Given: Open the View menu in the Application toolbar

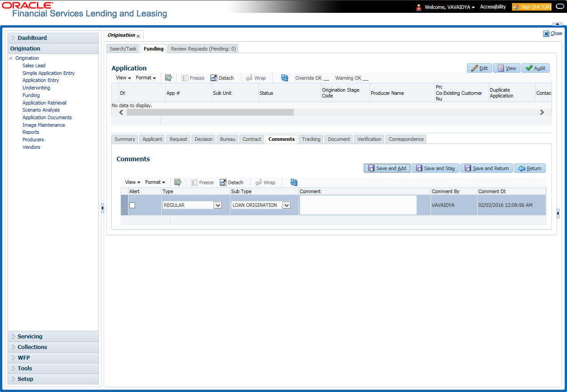Looking at the screenshot, I should (124, 78).
